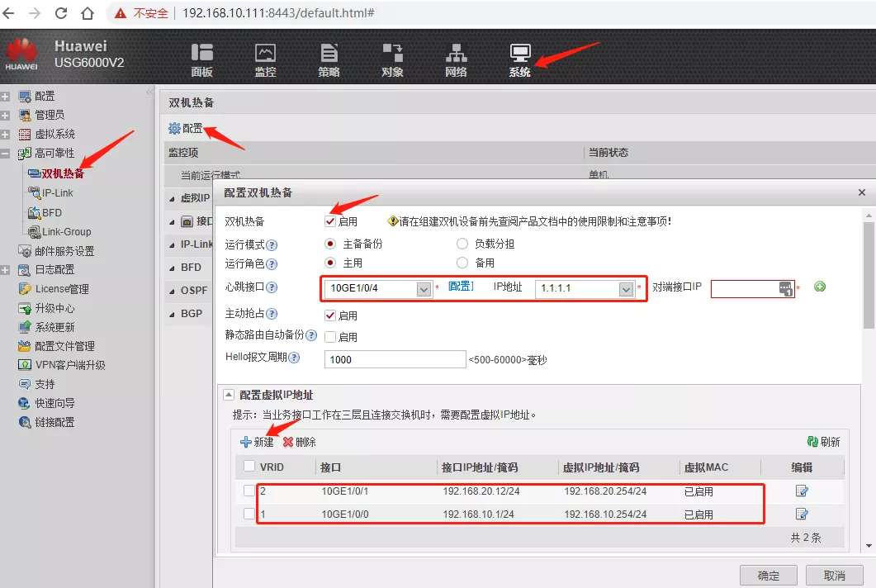Click the edit icon for VRID 2
This screenshot has width=876, height=588.
pos(801,491)
